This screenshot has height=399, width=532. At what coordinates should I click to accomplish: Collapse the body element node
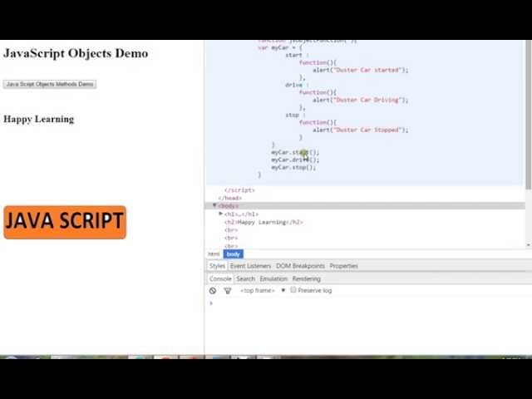pos(214,205)
